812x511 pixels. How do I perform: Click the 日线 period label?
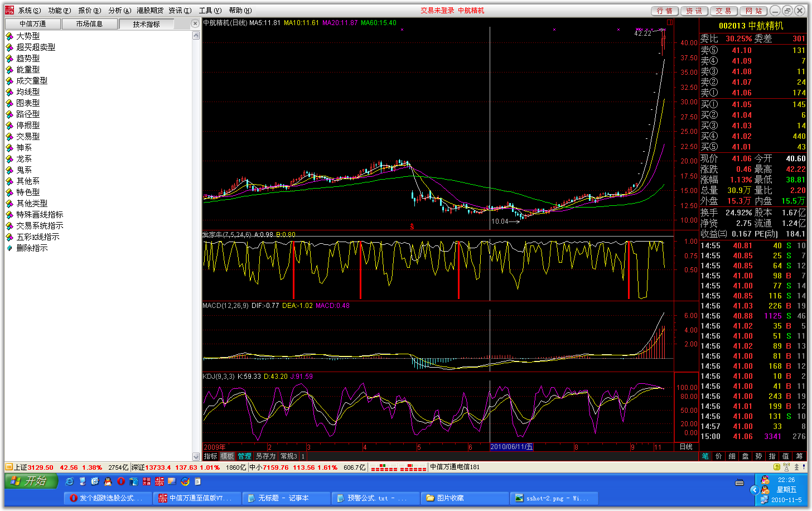click(x=686, y=447)
